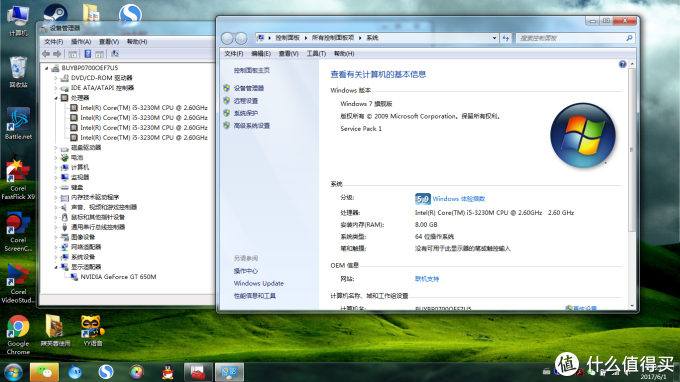680x382 pixels.
Task: Expand the DVD/CD-ROM 驱动器 node arrow
Action: [x=56, y=78]
